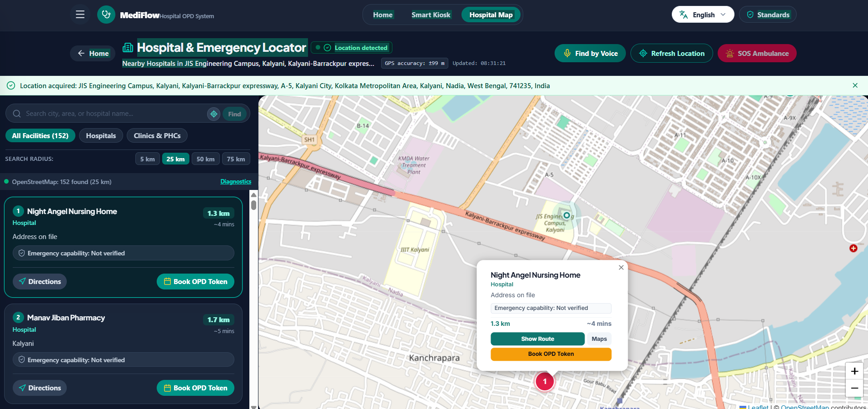This screenshot has height=409, width=868.
Task: Select the Manav Jiban Pharmacy card title
Action: (x=66, y=318)
